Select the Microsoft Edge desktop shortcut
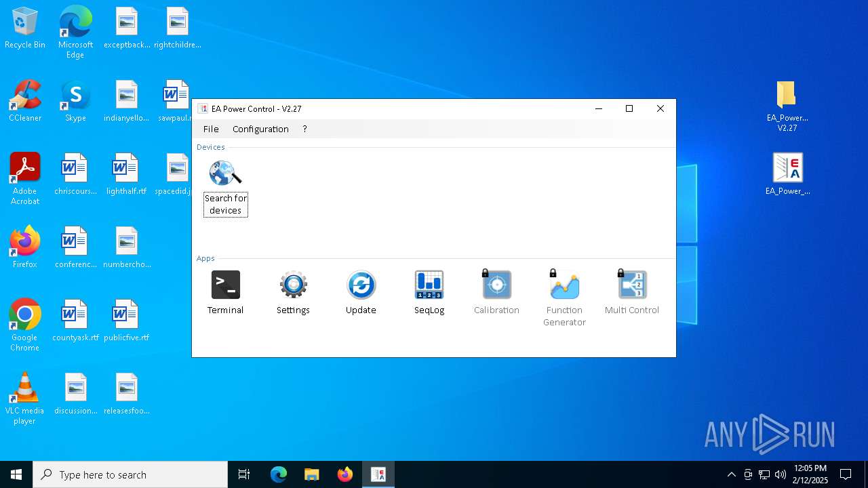This screenshot has width=868, height=488. [75, 33]
